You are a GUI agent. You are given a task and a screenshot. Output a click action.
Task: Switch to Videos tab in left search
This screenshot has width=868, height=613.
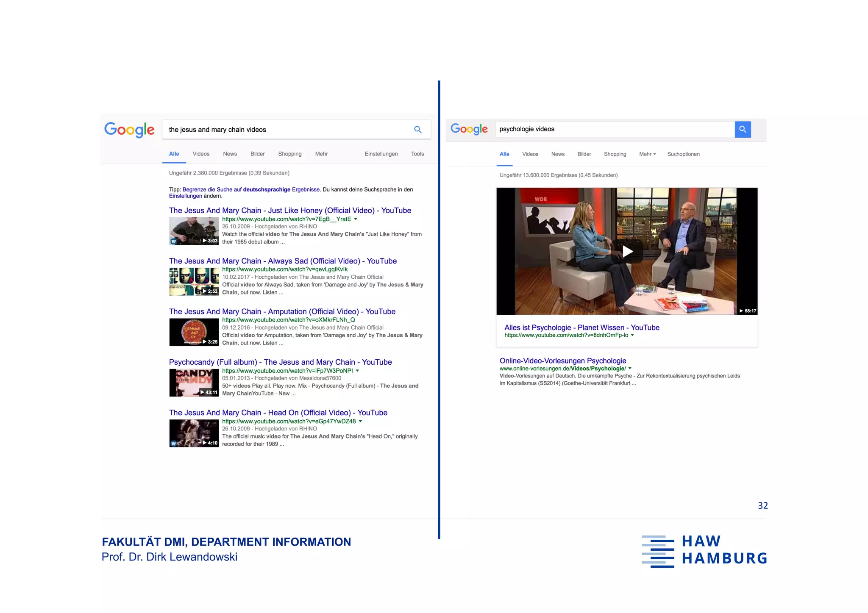pyautogui.click(x=201, y=154)
